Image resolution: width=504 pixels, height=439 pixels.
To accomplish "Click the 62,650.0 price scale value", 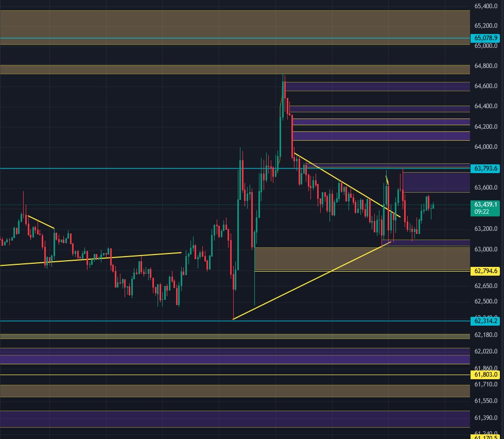I will (x=485, y=286).
